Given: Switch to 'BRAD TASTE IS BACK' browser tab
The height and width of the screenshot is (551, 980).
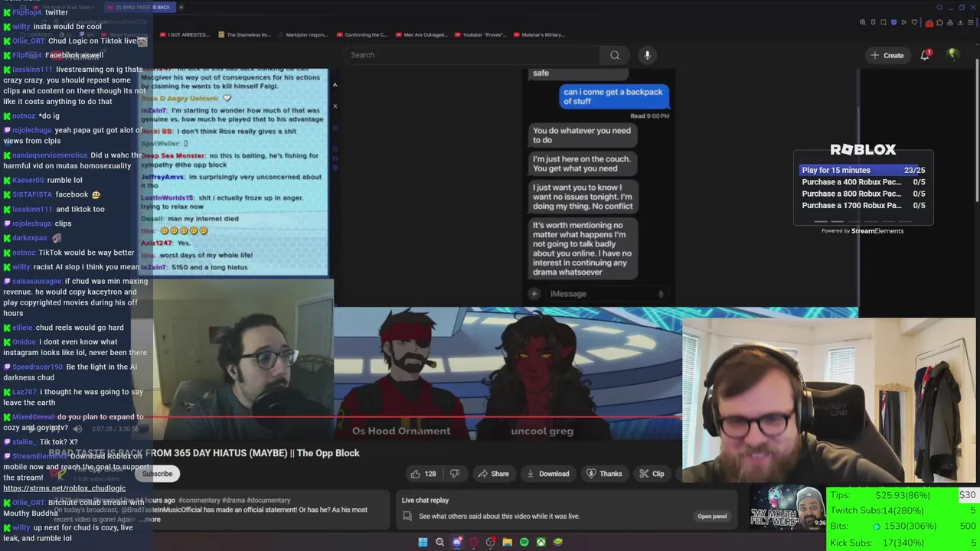Looking at the screenshot, I should [142, 7].
